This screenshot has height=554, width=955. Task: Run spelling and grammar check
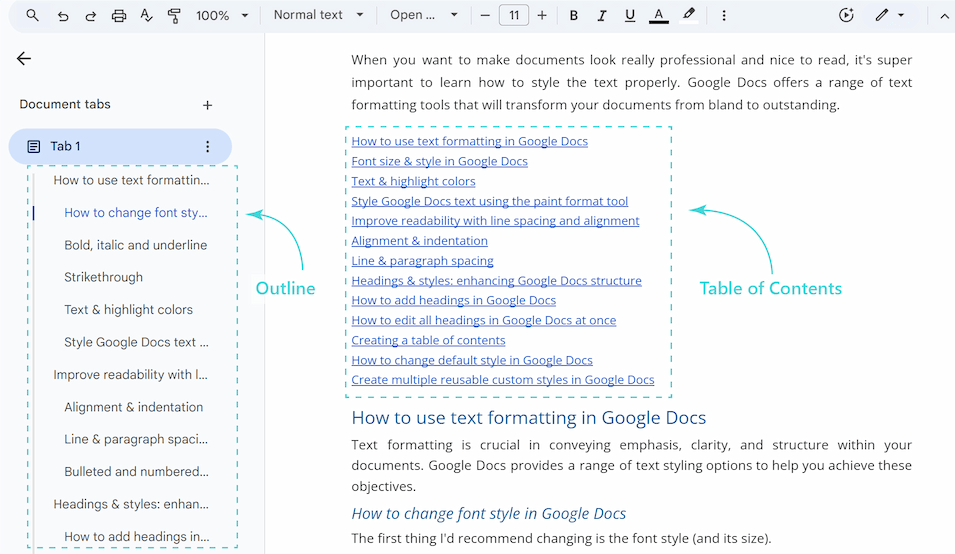(146, 15)
